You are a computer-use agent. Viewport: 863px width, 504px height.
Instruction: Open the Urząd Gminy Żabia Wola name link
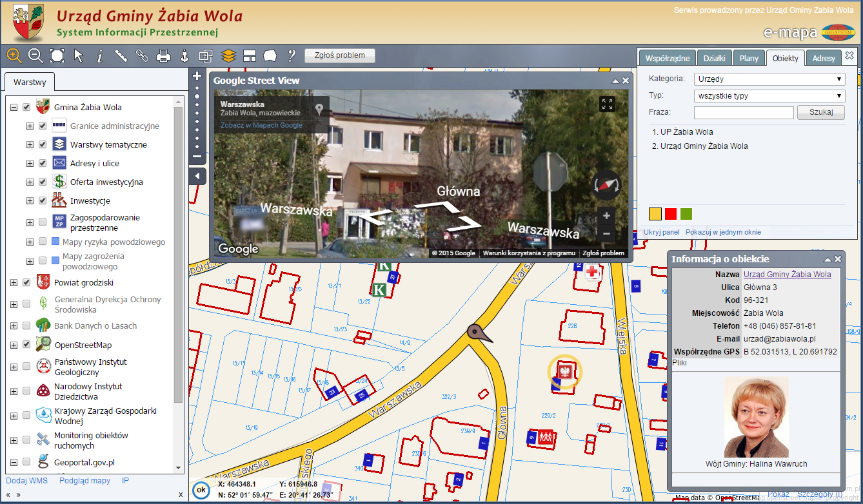(x=788, y=275)
